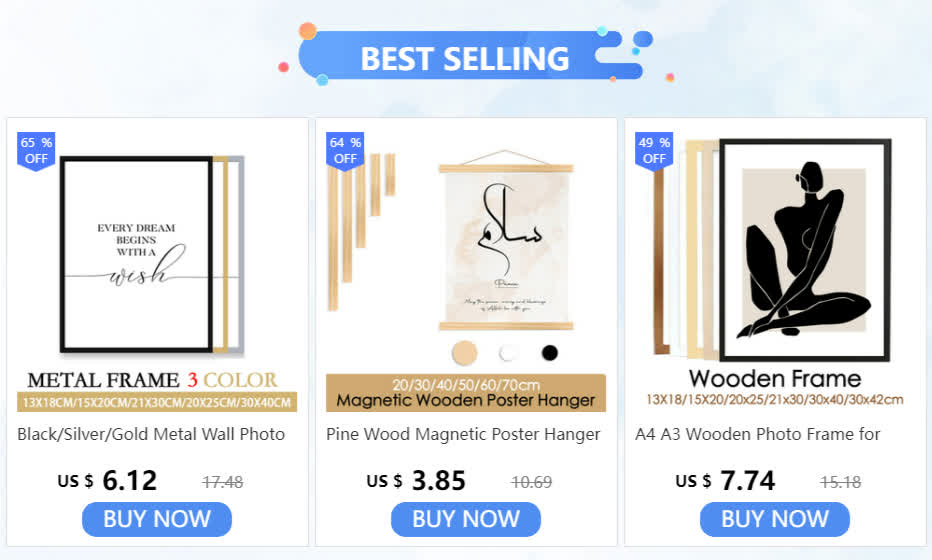Open Black/Silver/Gold Metal Wall Photo title
Screen dimensions: 932x560
[151, 435]
